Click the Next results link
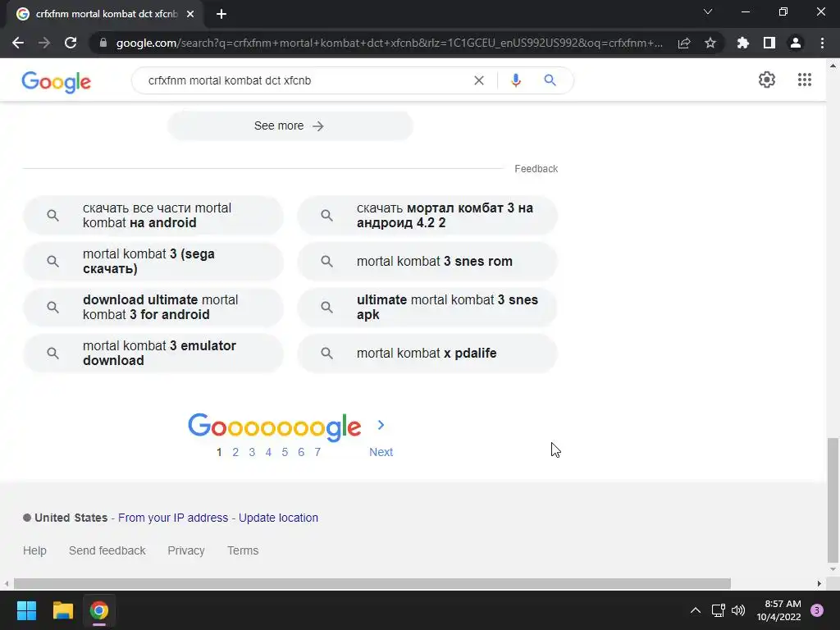Viewport: 840px width, 630px height. point(381,452)
